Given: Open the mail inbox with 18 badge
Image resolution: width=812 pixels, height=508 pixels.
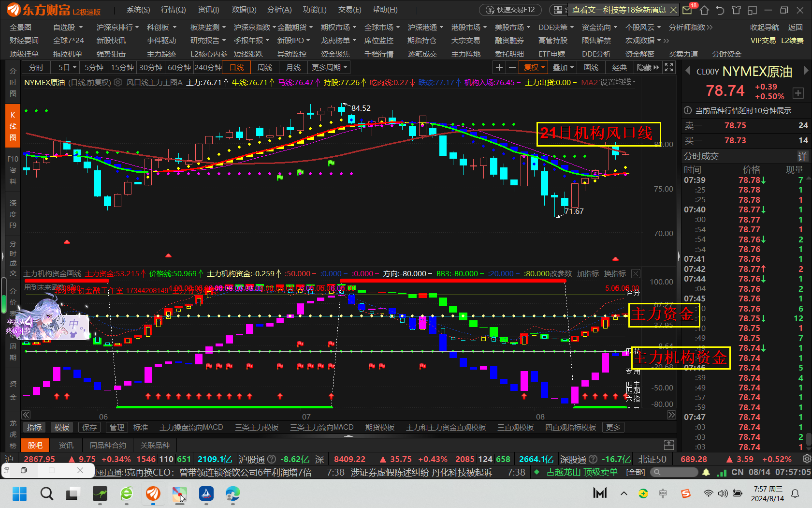Looking at the screenshot, I should coord(687,10).
